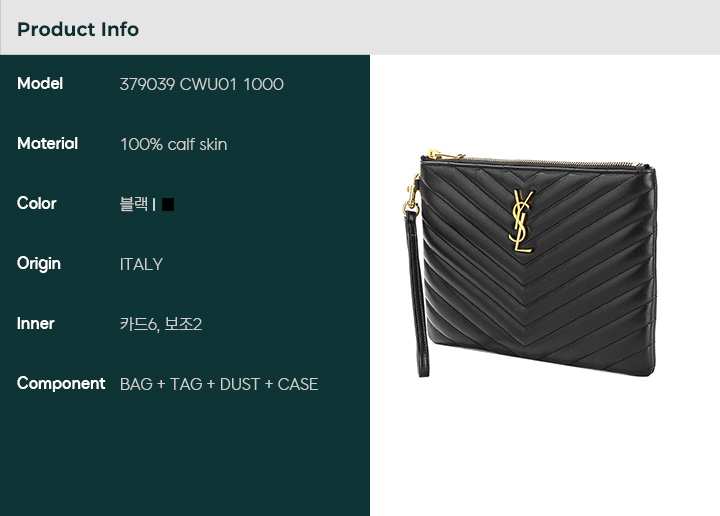Click the gold YSL logo emblem

[522, 221]
